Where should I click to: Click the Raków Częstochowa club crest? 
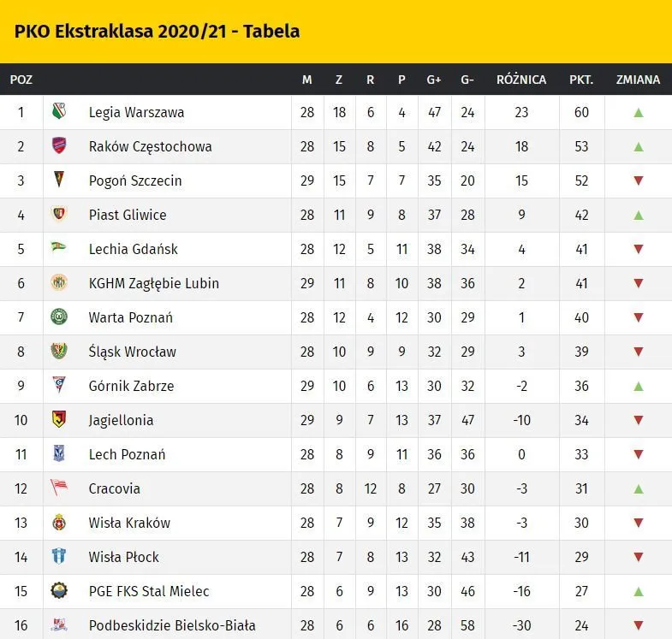tap(59, 146)
